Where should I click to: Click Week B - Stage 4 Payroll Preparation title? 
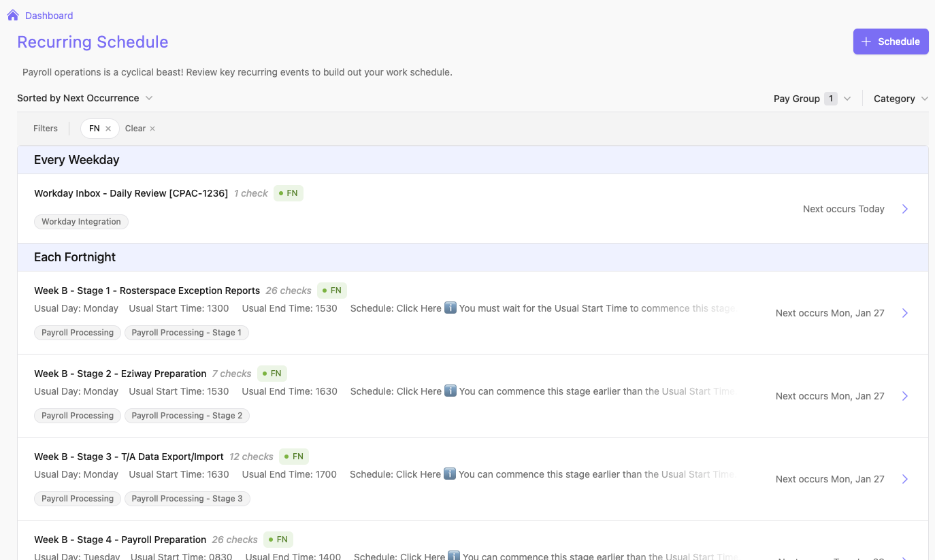[120, 540]
